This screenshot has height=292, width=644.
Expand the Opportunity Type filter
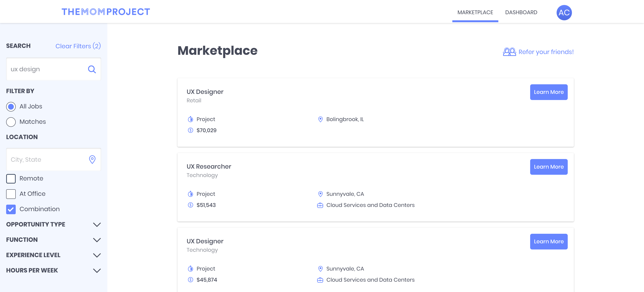pyautogui.click(x=97, y=225)
